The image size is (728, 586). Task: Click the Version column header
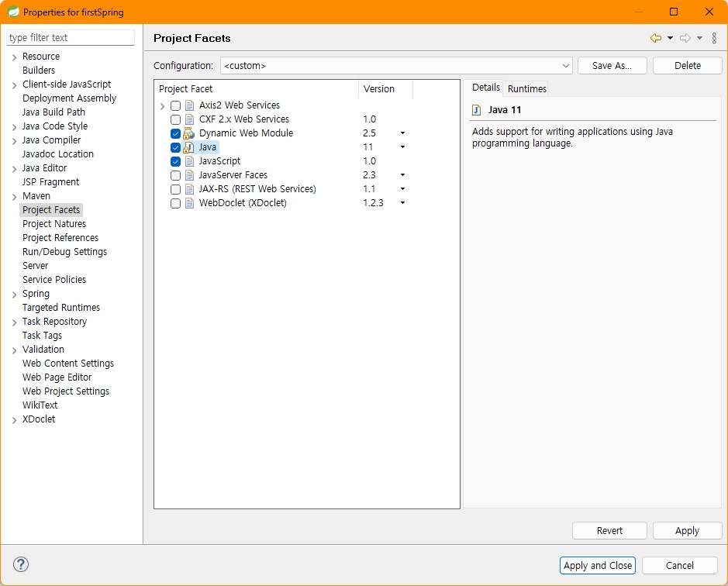click(x=385, y=88)
